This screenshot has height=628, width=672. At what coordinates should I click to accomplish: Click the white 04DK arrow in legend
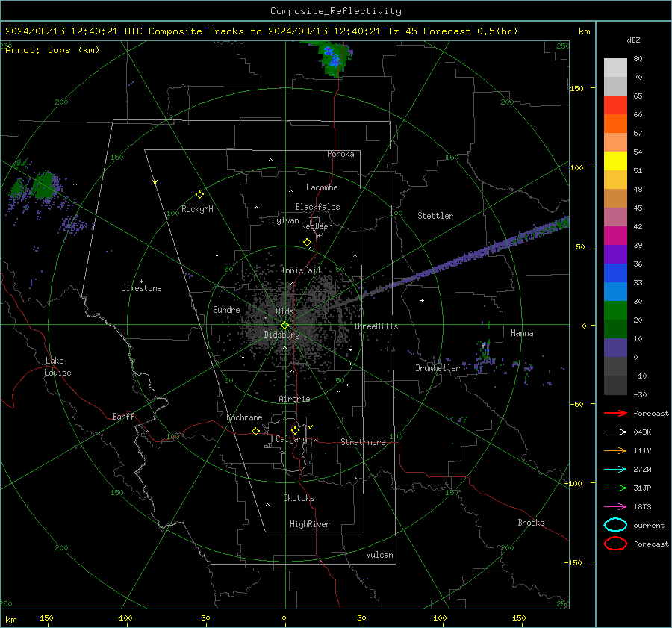tap(615, 432)
